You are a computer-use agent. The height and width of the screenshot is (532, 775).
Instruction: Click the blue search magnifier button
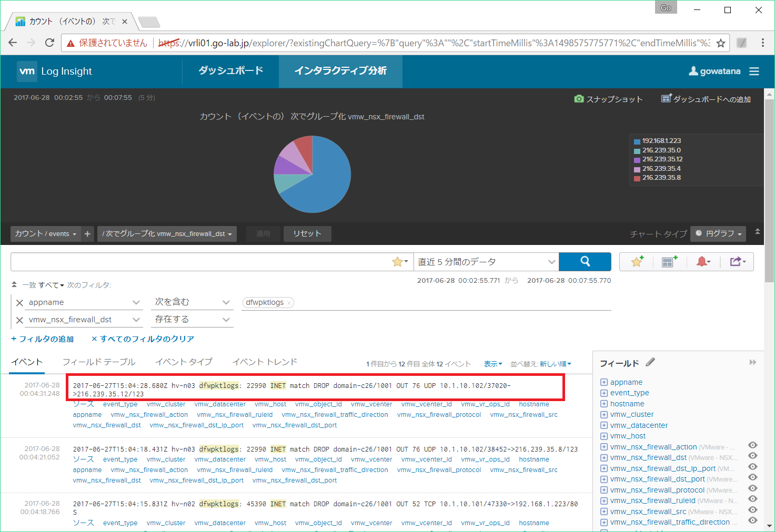[x=585, y=262]
